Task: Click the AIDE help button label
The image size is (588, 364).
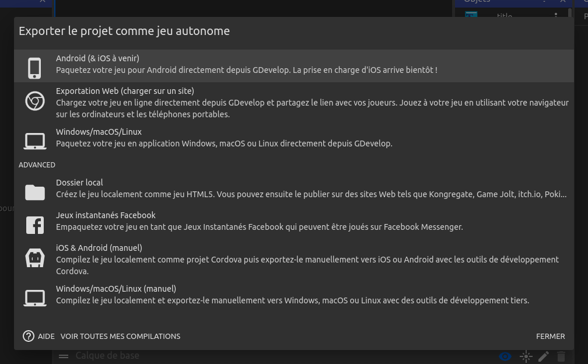Action: pyautogui.click(x=46, y=336)
